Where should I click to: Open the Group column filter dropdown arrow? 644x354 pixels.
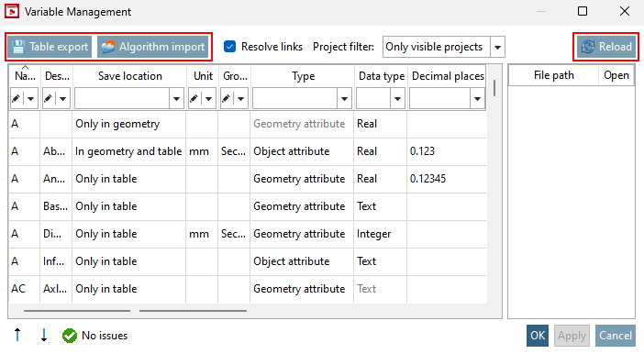tap(241, 98)
